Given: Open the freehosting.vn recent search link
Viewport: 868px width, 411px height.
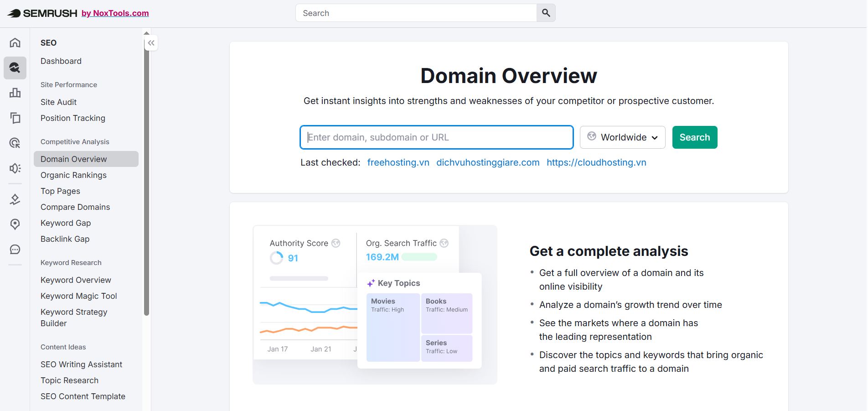Looking at the screenshot, I should (x=398, y=162).
